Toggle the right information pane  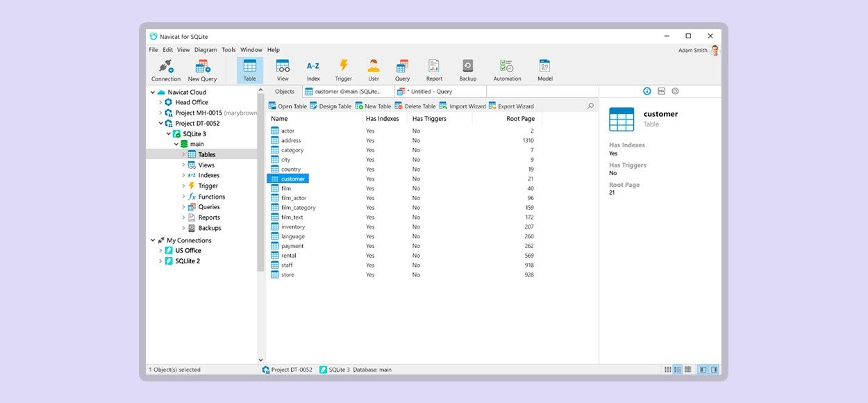[714, 370]
